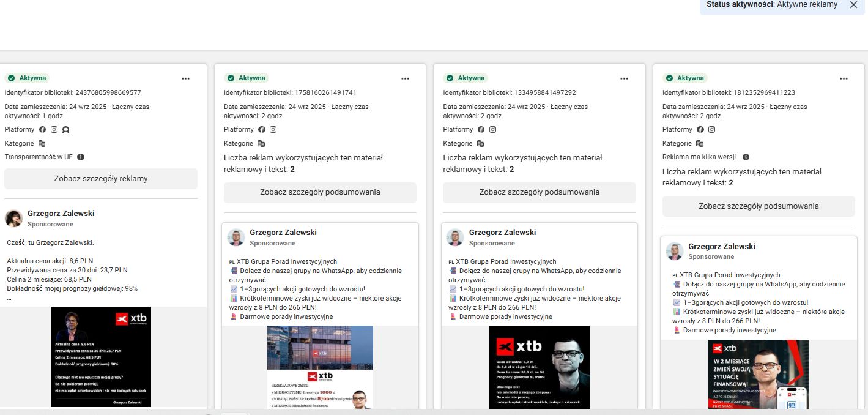This screenshot has width=868, height=415.
Task: Click 'Transparentność w UE' label
Action: 39,157
